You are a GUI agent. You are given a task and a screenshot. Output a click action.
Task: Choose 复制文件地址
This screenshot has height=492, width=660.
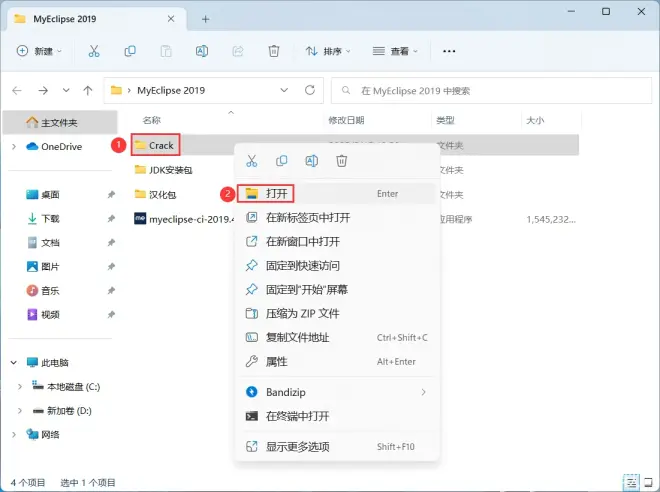[x=336, y=338]
